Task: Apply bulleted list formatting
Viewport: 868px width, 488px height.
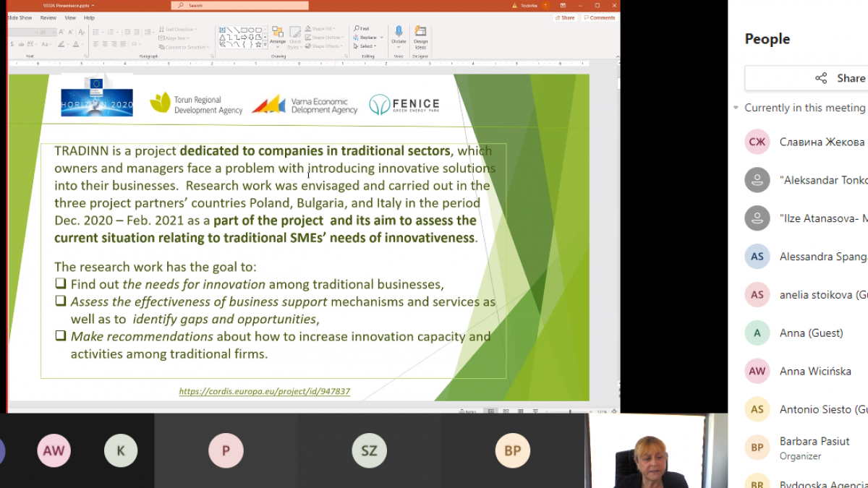Action: 97,33
